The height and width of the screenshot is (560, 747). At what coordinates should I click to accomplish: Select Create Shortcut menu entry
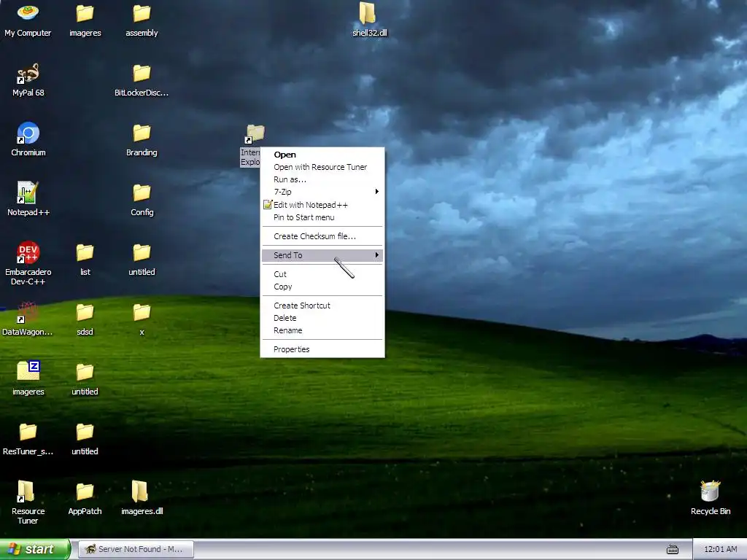pos(322,306)
